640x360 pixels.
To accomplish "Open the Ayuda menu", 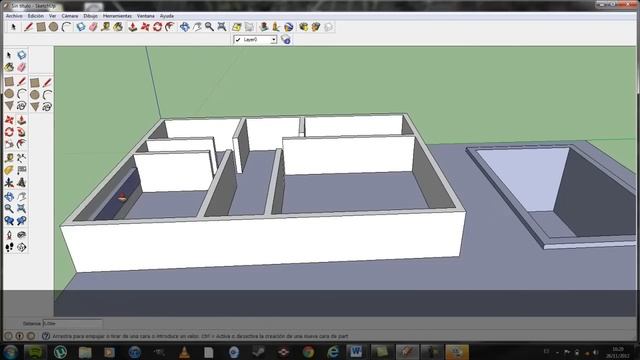I will 167,16.
